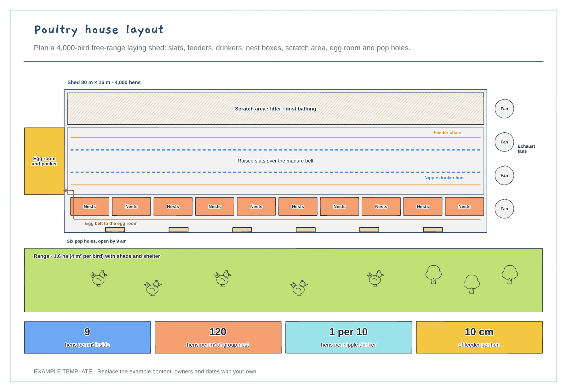Pick the middle chicken of the five

tap(223, 278)
